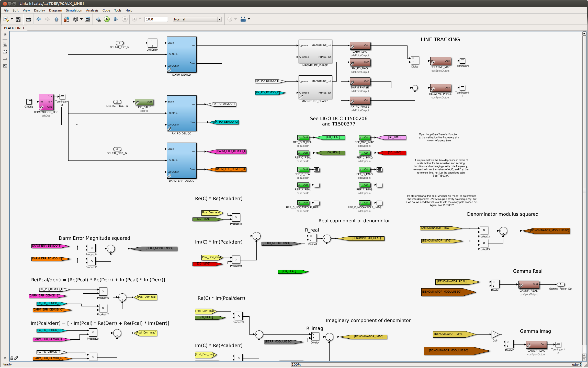Select the Gain block with -1
588x368 pixels.
495,334
